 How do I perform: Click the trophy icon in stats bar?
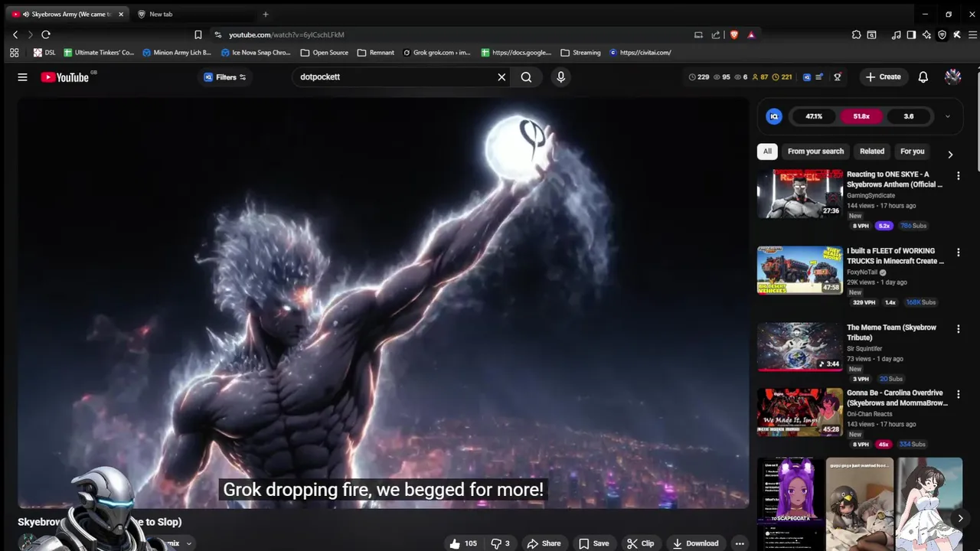(838, 77)
